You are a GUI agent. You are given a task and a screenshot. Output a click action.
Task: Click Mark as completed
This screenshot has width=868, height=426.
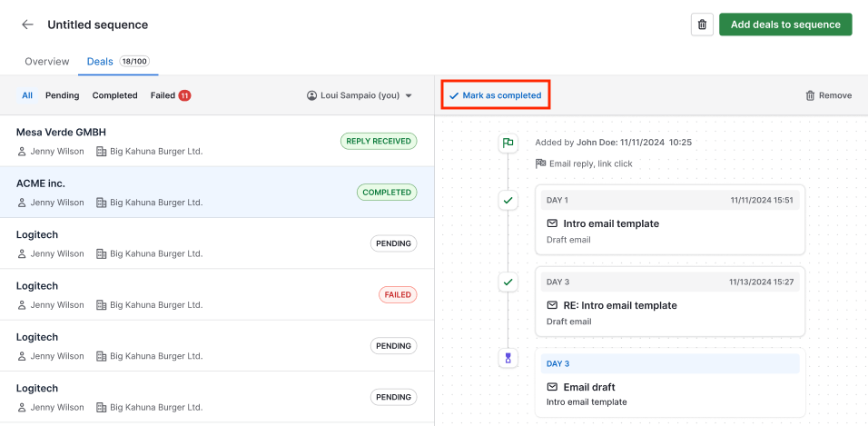495,95
